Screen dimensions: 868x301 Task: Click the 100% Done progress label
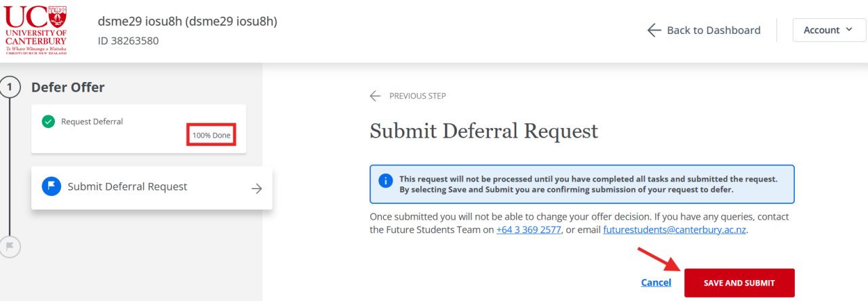click(212, 135)
